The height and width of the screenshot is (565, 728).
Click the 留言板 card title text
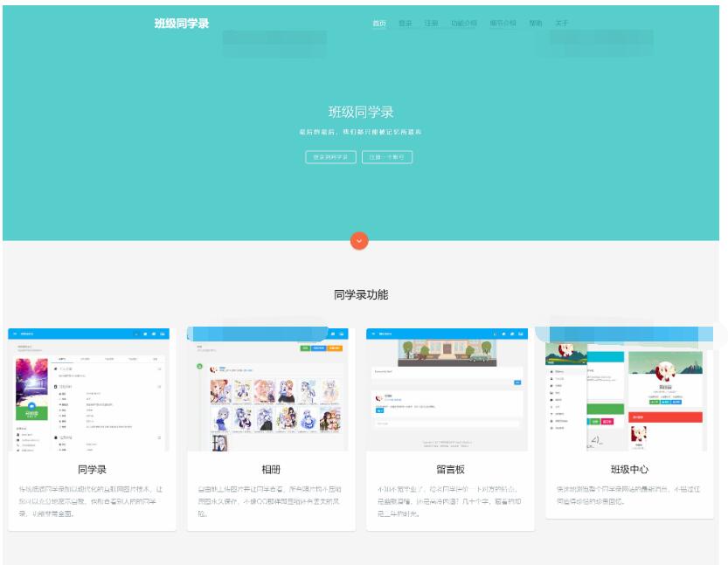(x=450, y=469)
